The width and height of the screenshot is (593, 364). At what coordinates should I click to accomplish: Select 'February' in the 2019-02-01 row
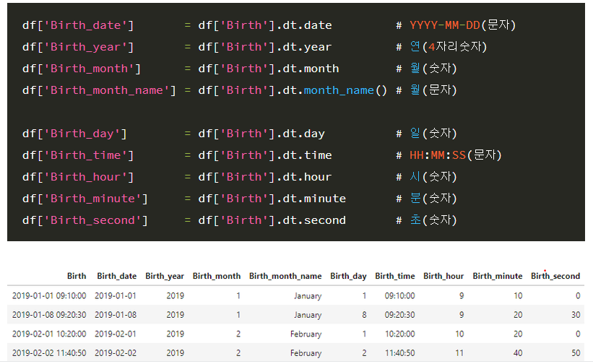click(306, 334)
